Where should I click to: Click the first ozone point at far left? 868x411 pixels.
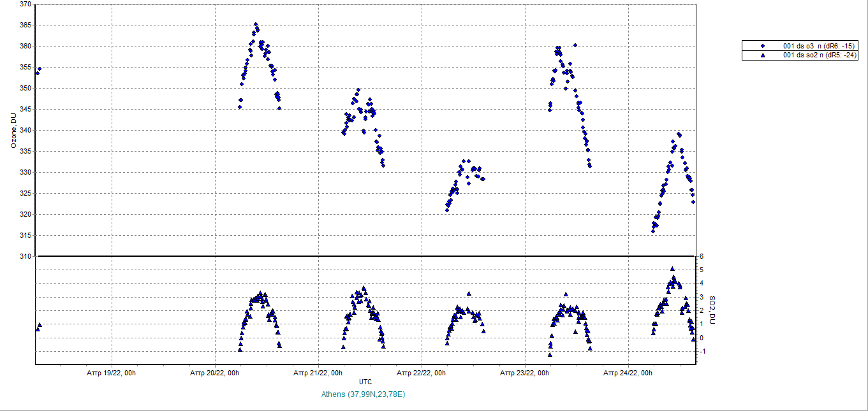coord(37,73)
